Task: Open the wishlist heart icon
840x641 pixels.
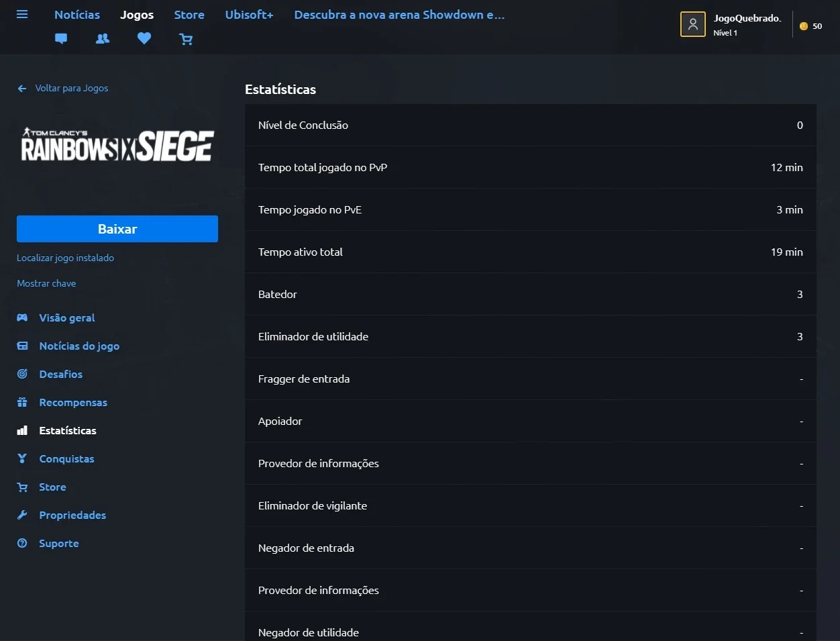Action: [x=144, y=39]
